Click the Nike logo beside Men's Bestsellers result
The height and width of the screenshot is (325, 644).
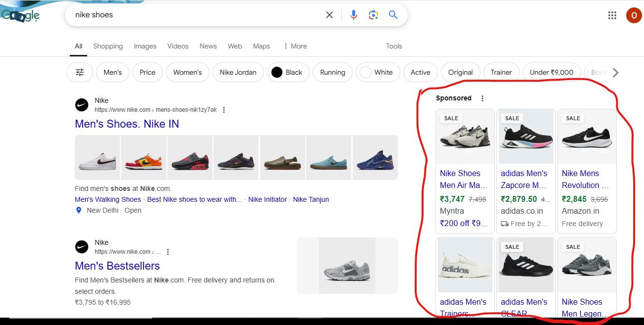coord(82,247)
